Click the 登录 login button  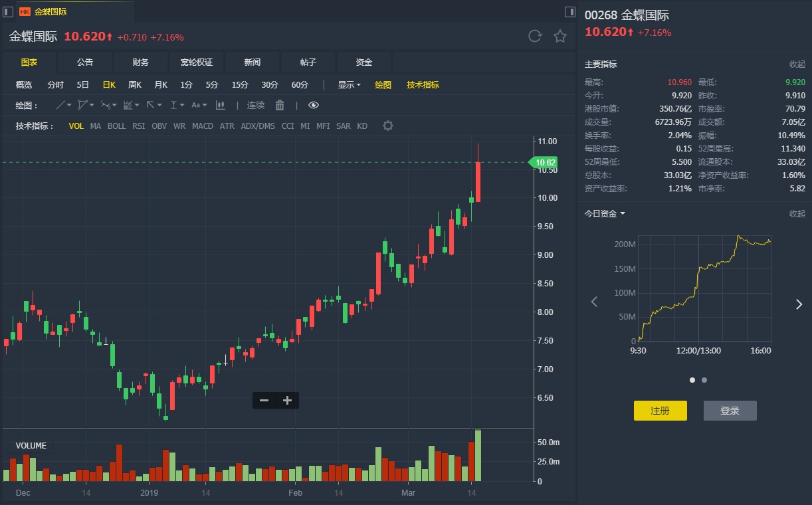[730, 411]
